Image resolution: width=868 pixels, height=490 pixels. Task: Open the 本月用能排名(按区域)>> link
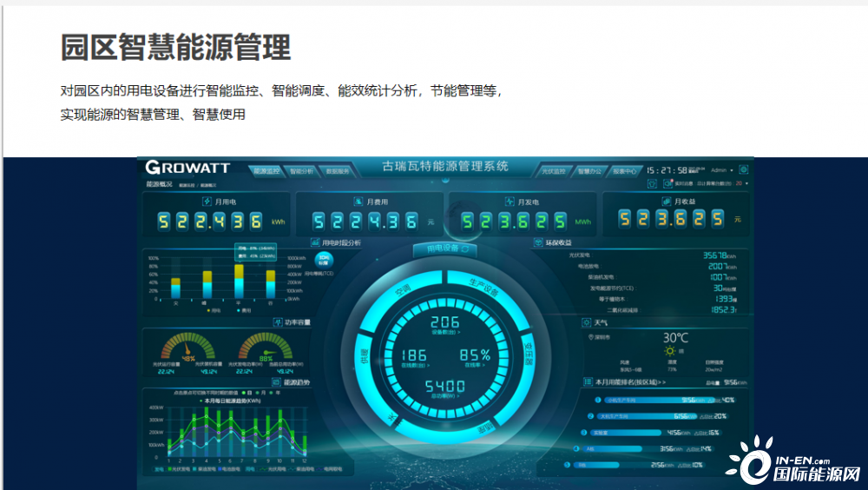click(630, 382)
